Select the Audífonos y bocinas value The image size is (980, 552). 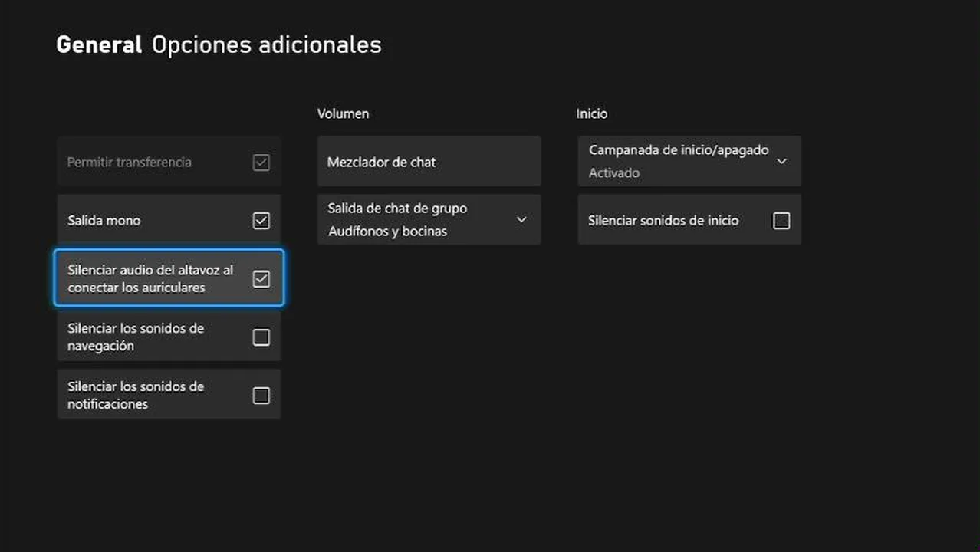(x=387, y=231)
